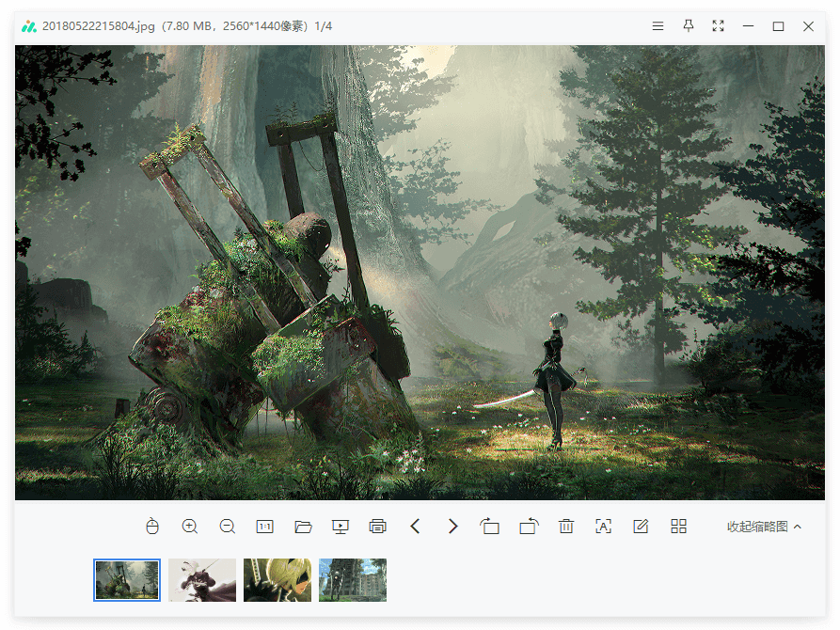840x630 pixels.
Task: Open the image edit tool
Action: click(x=642, y=527)
